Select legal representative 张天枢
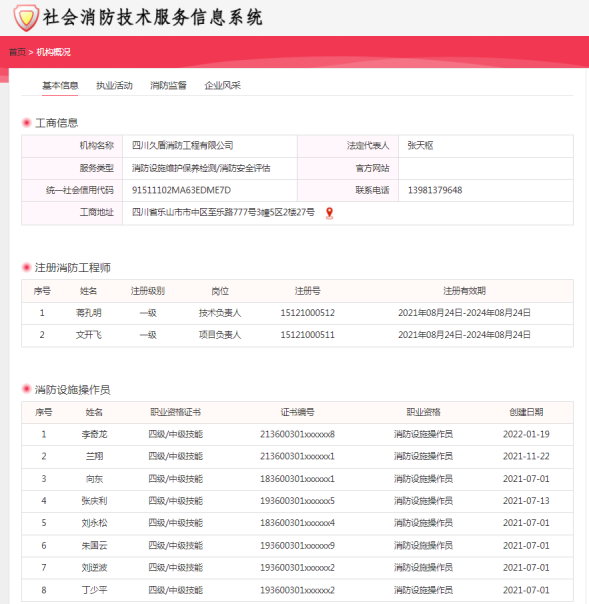The image size is (589, 604). [x=420, y=146]
